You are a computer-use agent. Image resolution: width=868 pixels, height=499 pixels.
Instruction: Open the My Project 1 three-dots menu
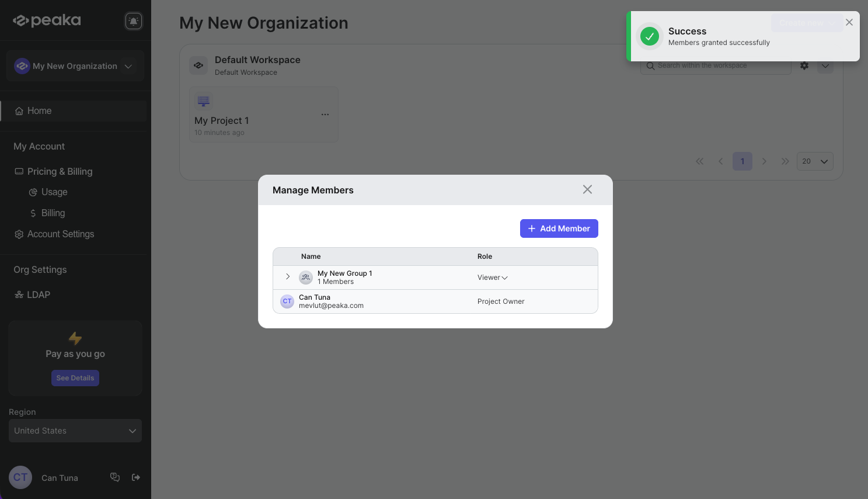coord(325,115)
